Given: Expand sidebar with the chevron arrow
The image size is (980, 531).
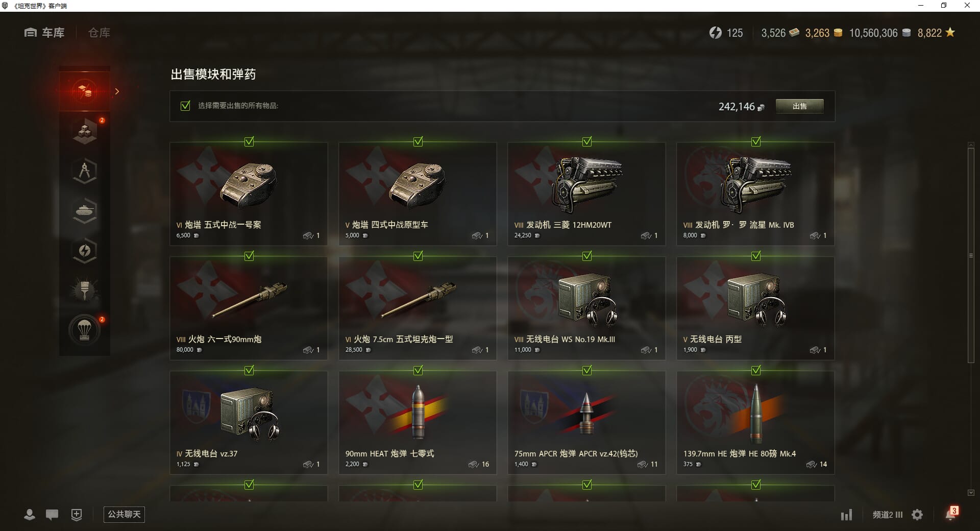Looking at the screenshot, I should pyautogui.click(x=117, y=91).
